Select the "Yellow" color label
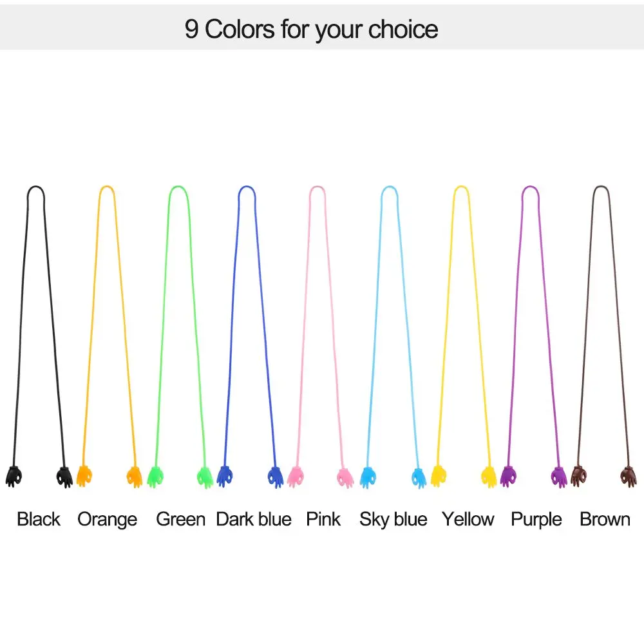 pos(468,519)
